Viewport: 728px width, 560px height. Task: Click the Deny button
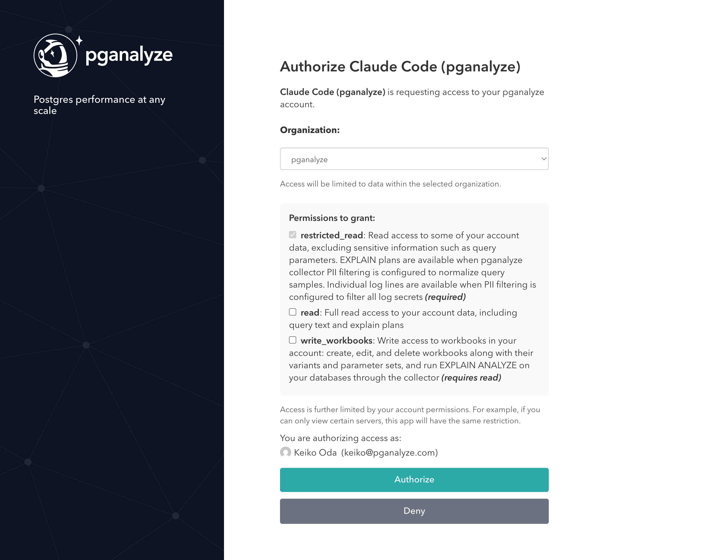pyautogui.click(x=414, y=511)
